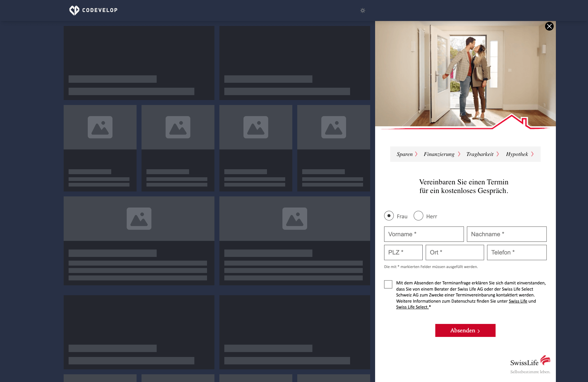
Task: Click the Absenden button
Action: click(465, 330)
